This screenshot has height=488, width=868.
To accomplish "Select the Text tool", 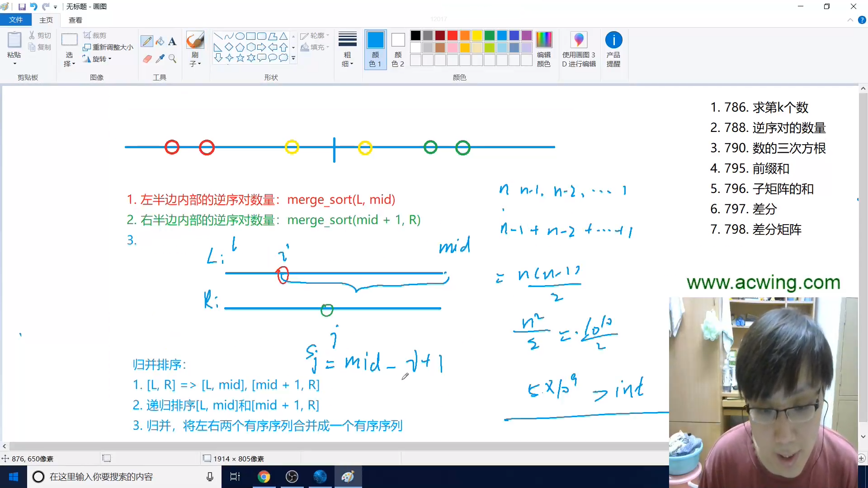I will click(172, 41).
